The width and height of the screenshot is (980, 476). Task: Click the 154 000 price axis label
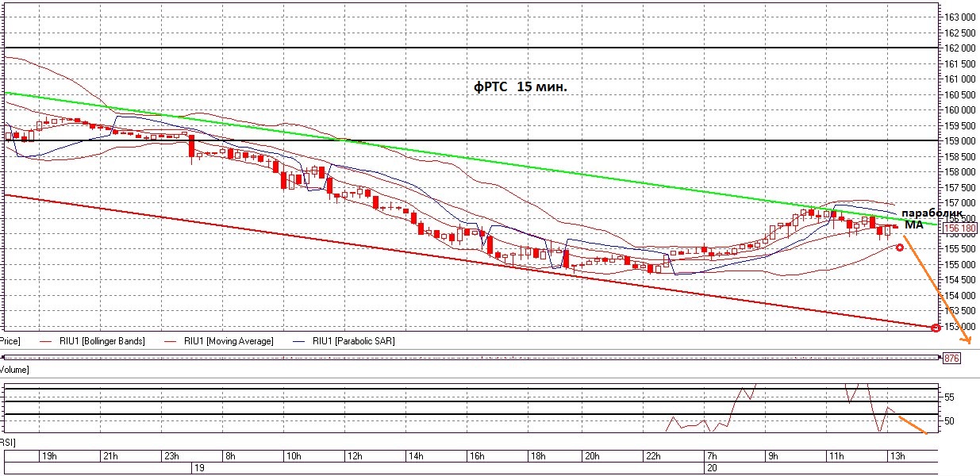pos(960,296)
